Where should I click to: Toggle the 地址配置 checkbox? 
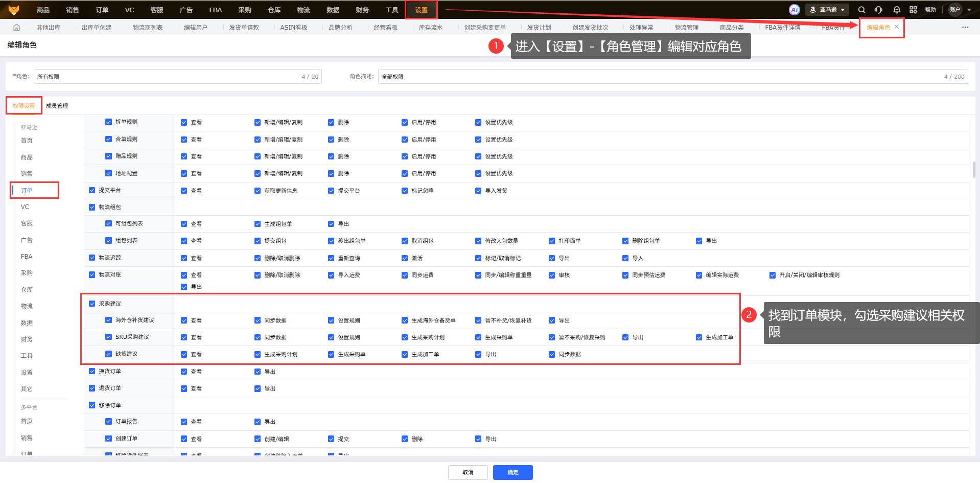[x=108, y=173]
